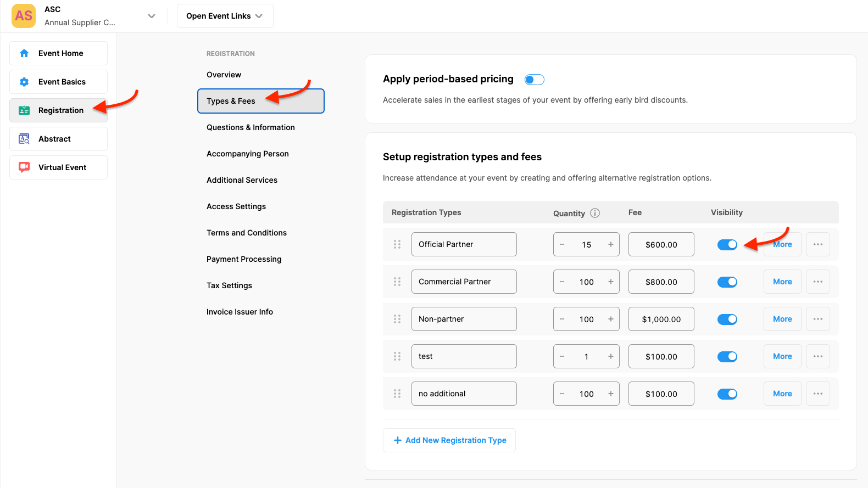
Task: Turn off visibility for no additional type
Action: click(727, 394)
